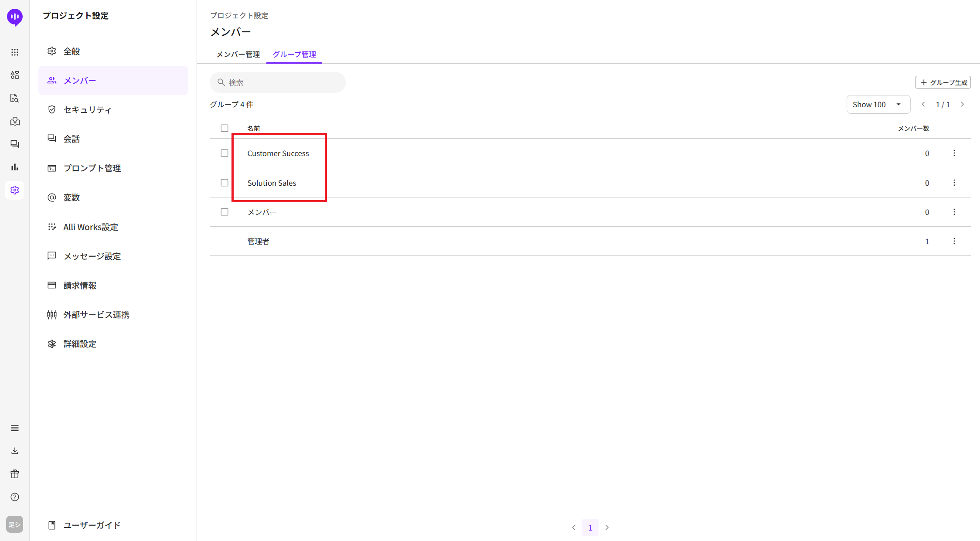The width and height of the screenshot is (980, 541).
Task: Expand the Show 100 dropdown
Action: 878,105
